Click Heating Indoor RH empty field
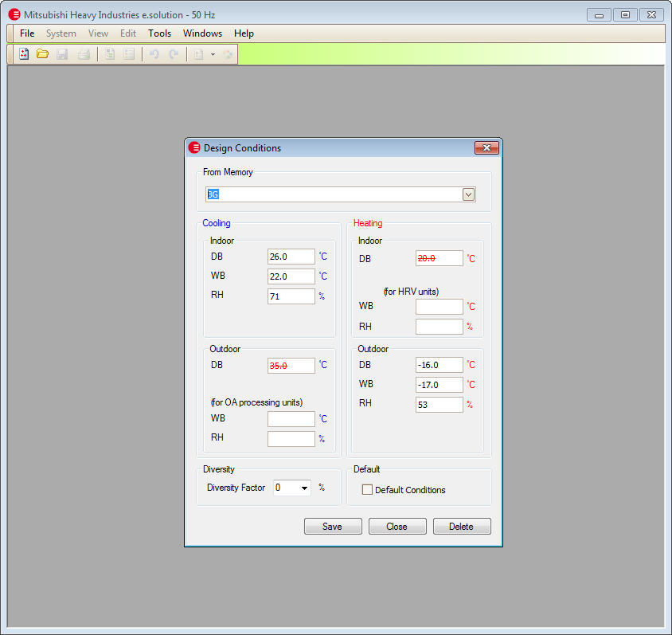Image resolution: width=672 pixels, height=635 pixels. pos(440,327)
